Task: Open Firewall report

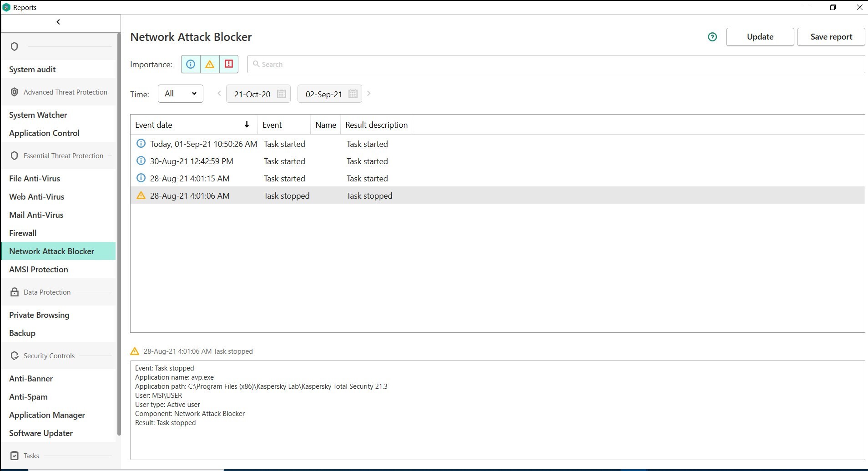Action: (x=58, y=233)
